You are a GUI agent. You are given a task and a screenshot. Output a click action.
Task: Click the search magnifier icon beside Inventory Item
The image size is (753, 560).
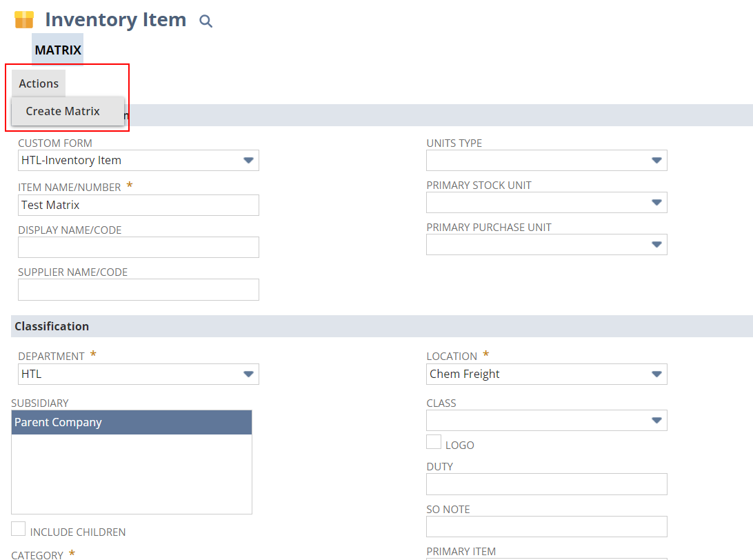click(205, 21)
